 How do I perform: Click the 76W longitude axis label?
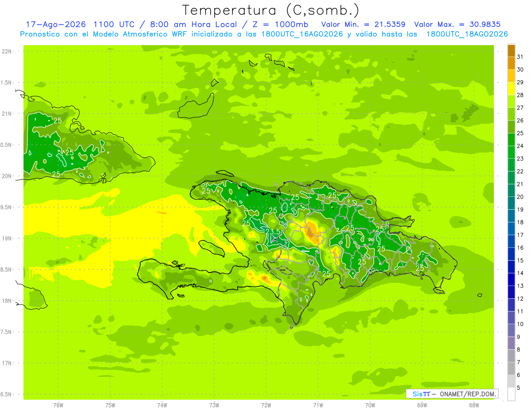58,405
